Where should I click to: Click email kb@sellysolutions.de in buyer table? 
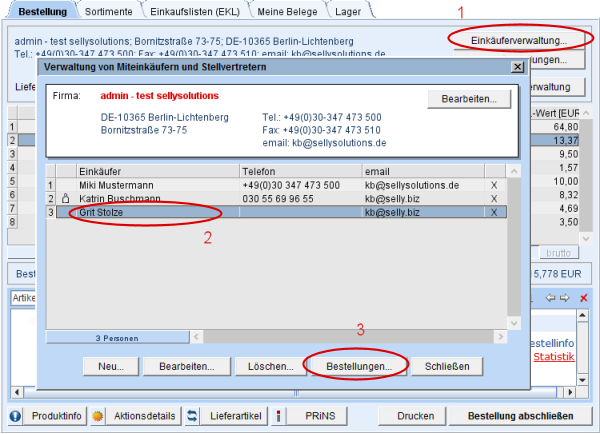click(412, 185)
